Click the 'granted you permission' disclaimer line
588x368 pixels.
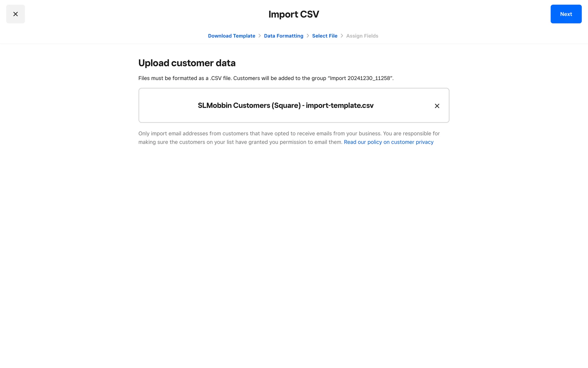coord(240,142)
